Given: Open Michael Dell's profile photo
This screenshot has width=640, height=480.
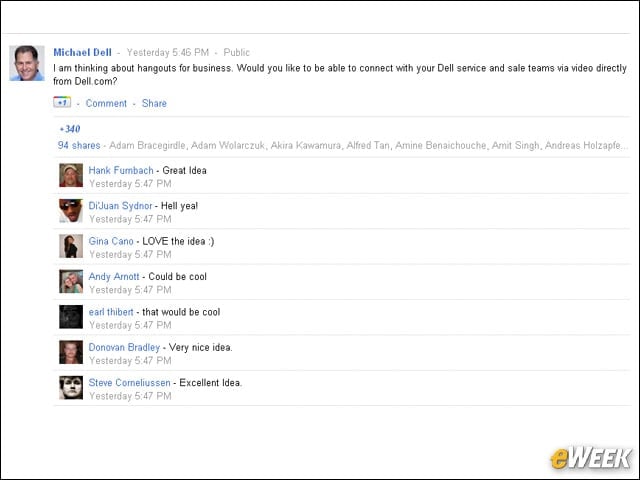Looking at the screenshot, I should (x=27, y=63).
